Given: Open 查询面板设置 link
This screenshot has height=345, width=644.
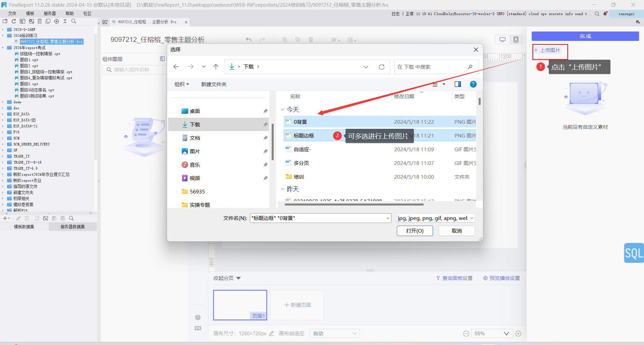Looking at the screenshot, I should [x=454, y=278].
